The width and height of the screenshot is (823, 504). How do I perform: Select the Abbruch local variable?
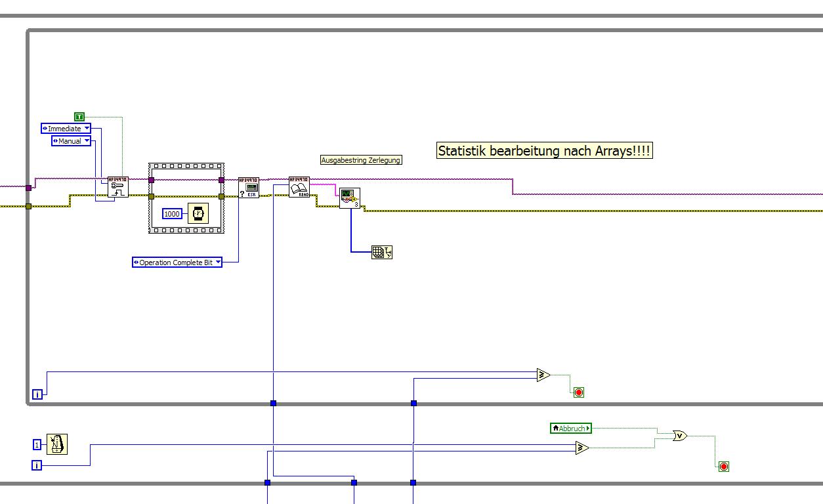571,429
